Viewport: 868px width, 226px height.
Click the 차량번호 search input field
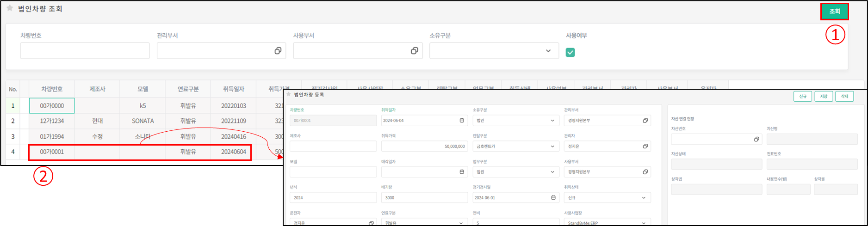(85, 51)
